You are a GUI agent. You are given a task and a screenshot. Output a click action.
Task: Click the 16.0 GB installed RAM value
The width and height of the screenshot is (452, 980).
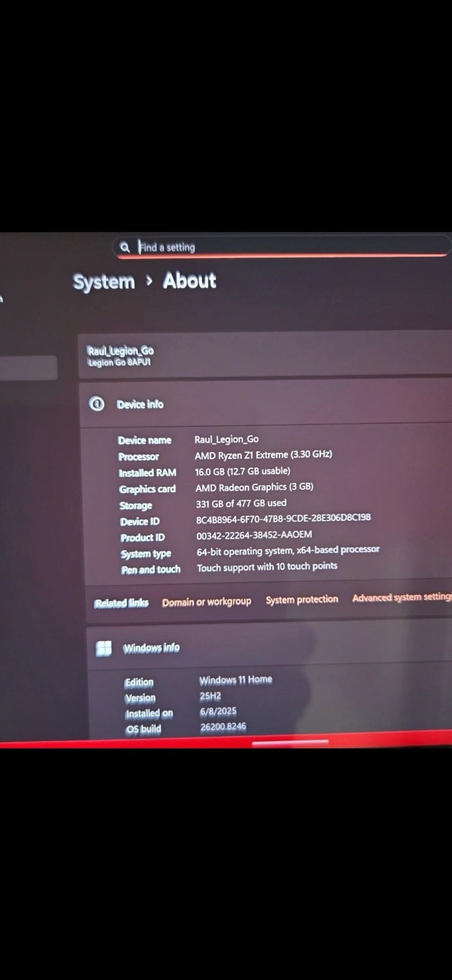[243, 471]
